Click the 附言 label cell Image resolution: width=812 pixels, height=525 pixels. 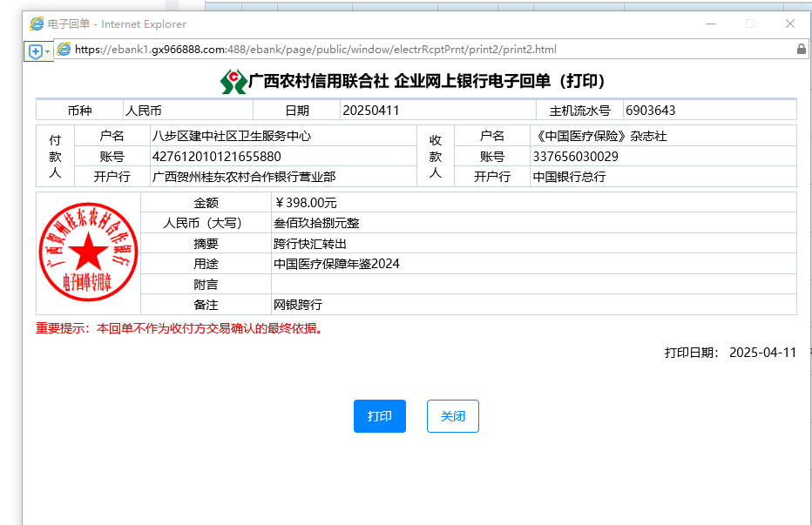tap(206, 285)
